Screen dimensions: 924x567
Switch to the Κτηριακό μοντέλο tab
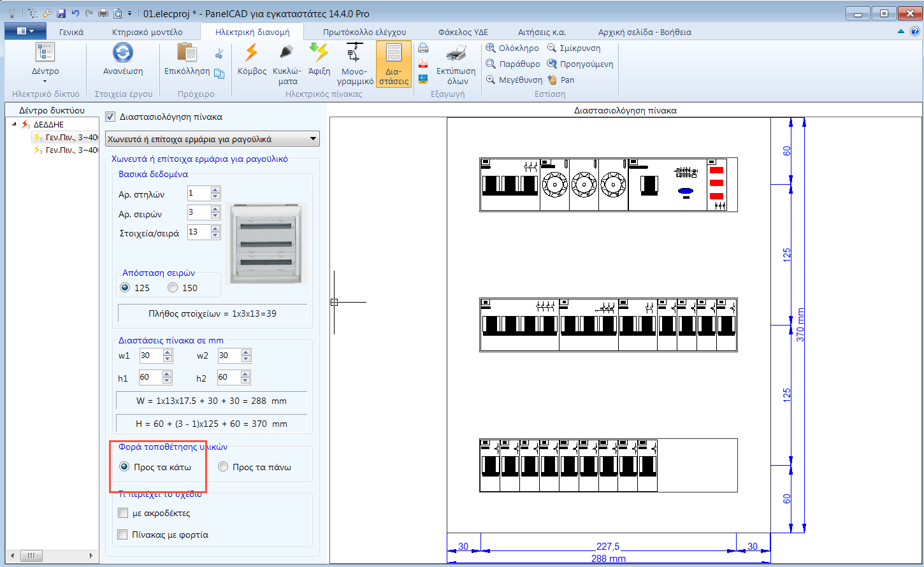click(147, 32)
